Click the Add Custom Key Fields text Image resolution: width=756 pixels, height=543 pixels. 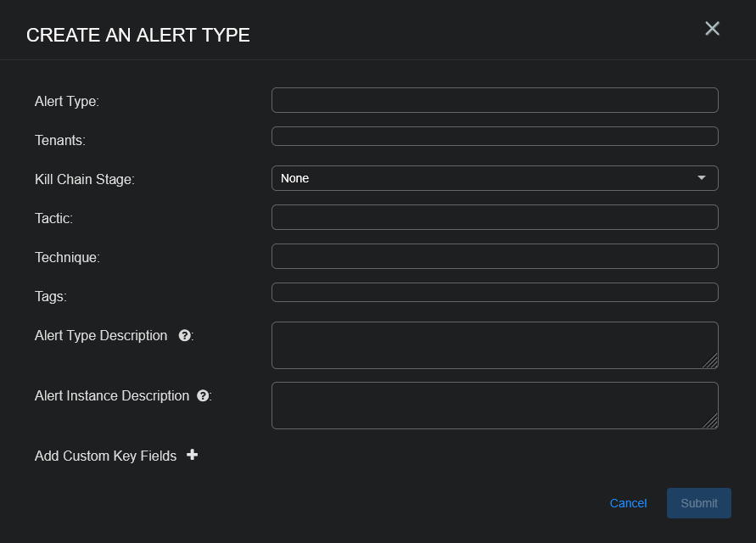coord(105,456)
